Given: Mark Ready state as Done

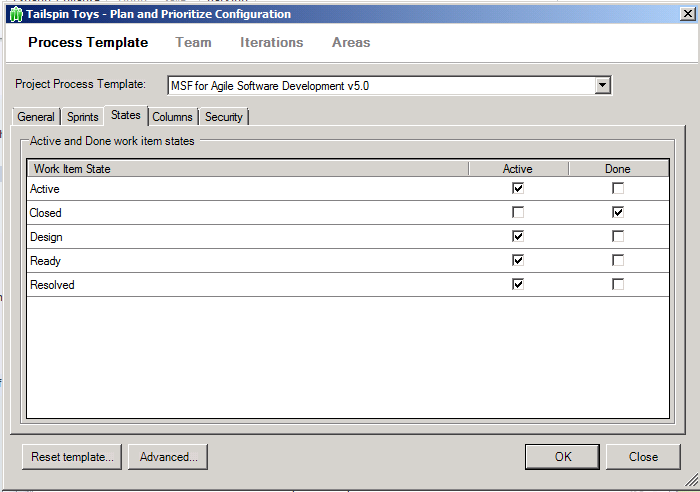Looking at the screenshot, I should coord(618,260).
